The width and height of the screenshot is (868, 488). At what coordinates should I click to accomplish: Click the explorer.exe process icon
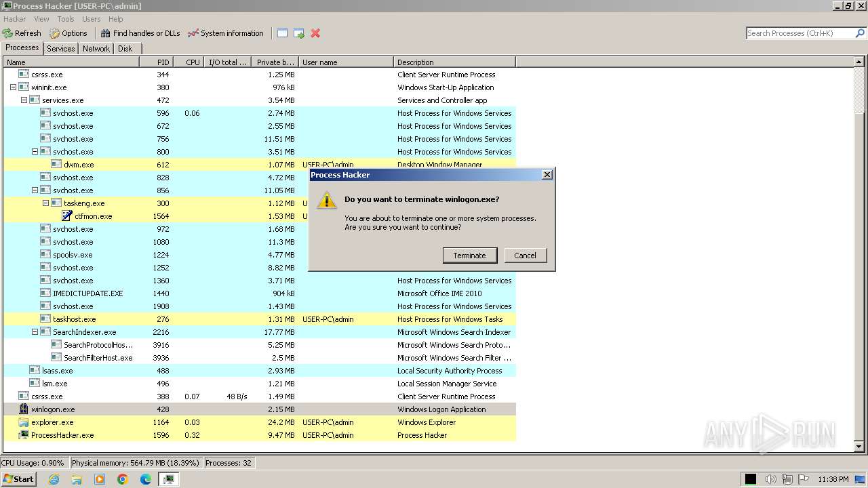[24, 422]
